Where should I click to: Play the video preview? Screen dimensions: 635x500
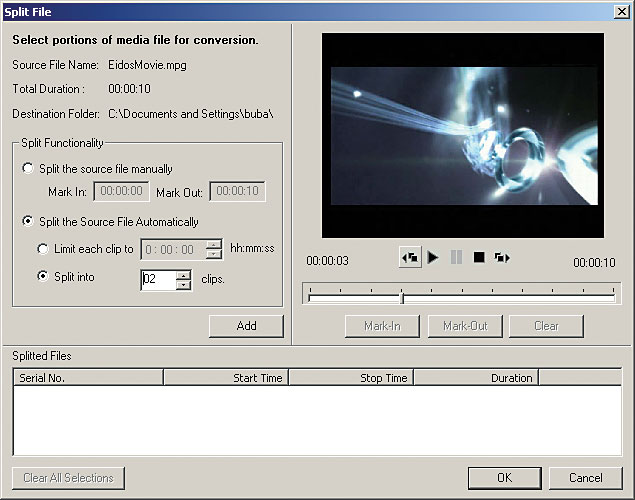point(433,257)
